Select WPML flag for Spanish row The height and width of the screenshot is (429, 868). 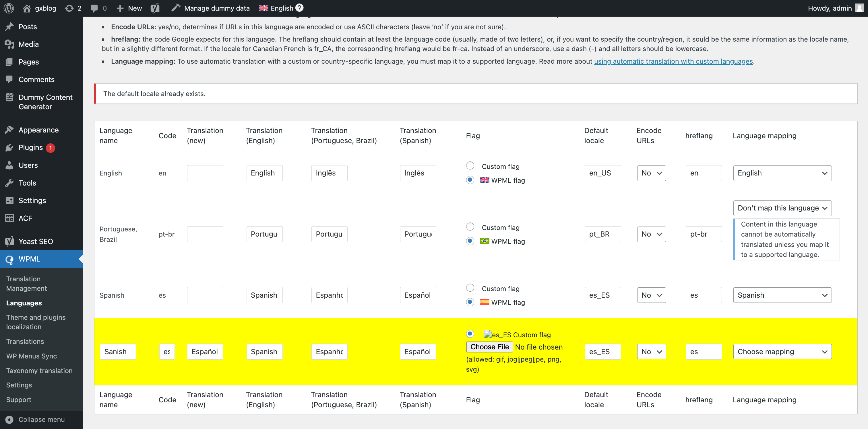(x=470, y=302)
